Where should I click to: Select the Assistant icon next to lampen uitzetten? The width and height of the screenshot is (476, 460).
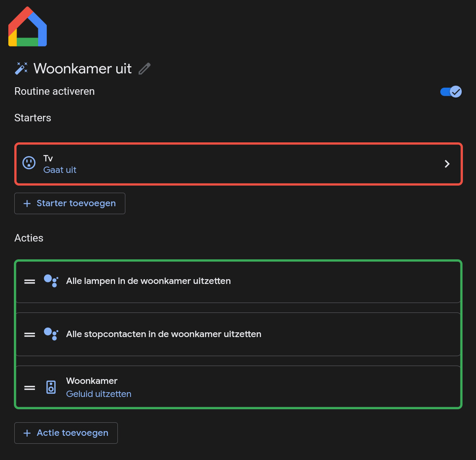pos(52,281)
